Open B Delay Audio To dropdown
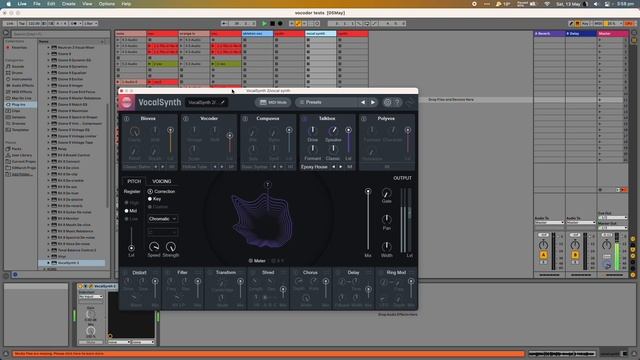Viewport: 640px width, 360px height. click(581, 222)
